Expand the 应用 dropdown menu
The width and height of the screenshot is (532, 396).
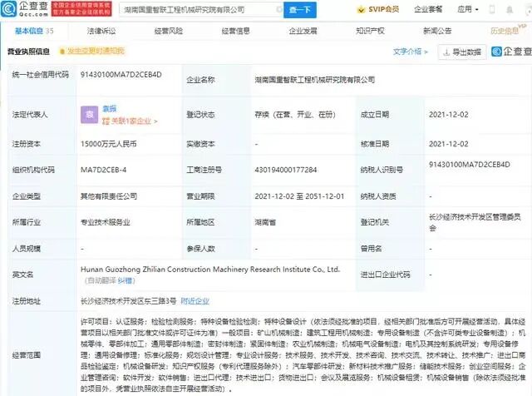pos(468,9)
